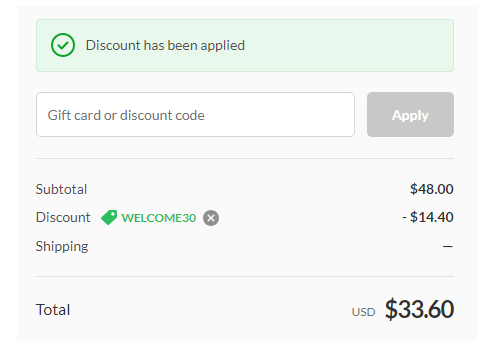Click the Shipping label
This screenshot has height=361, width=500.
pyautogui.click(x=62, y=247)
